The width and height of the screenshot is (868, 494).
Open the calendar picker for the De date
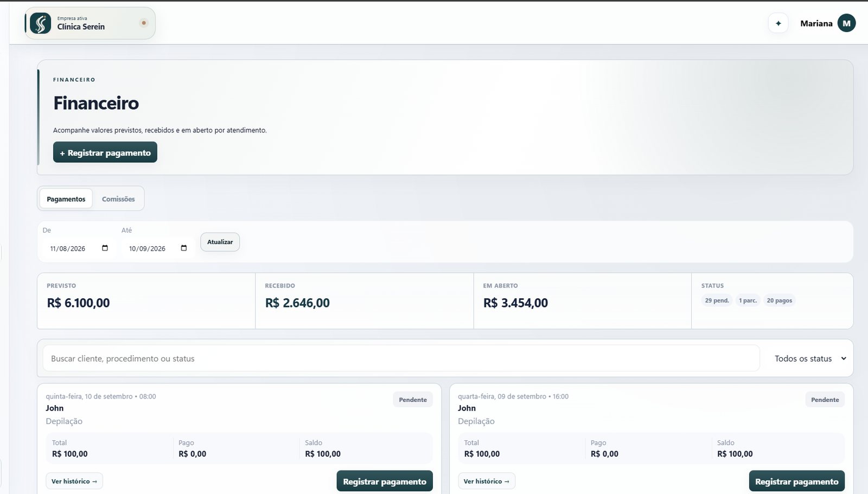point(105,248)
